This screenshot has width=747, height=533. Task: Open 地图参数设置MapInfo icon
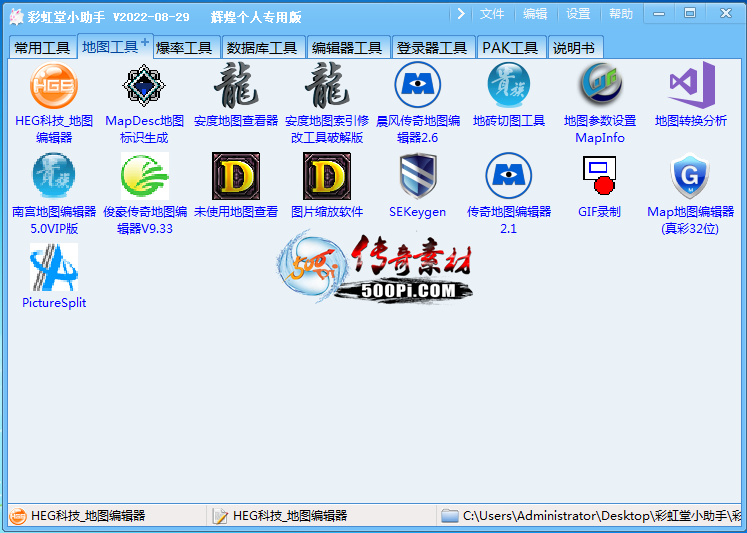tap(600, 86)
